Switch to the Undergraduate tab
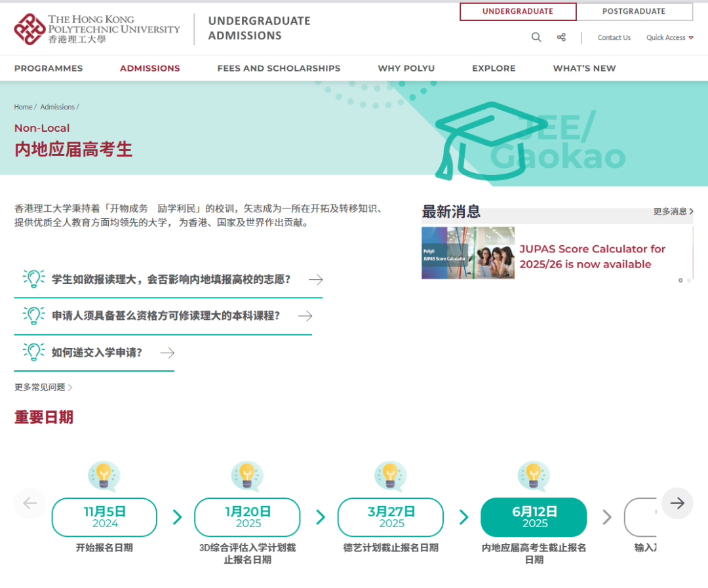Image resolution: width=708 pixels, height=588 pixels. tap(518, 11)
